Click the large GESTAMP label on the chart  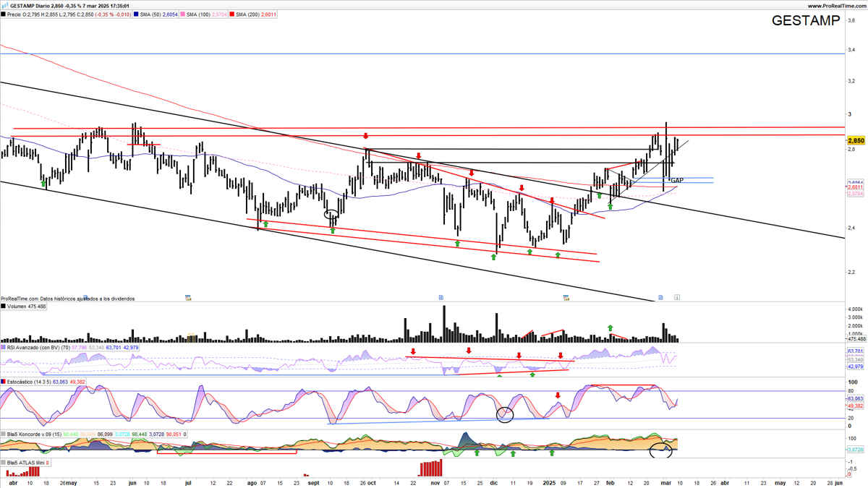coord(807,21)
